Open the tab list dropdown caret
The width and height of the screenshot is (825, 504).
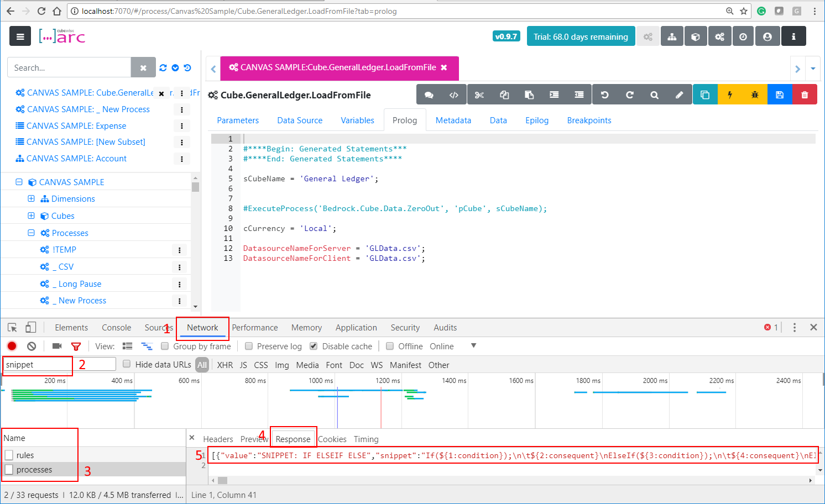pos(813,69)
